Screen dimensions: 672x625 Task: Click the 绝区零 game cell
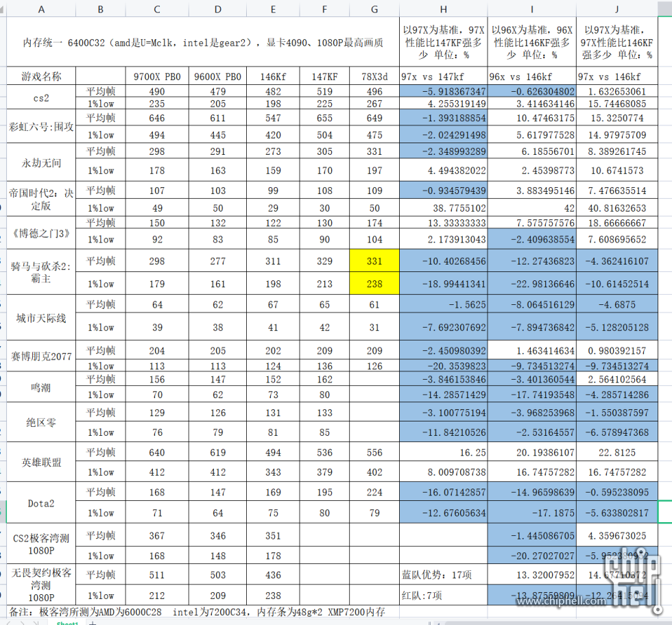(x=41, y=422)
